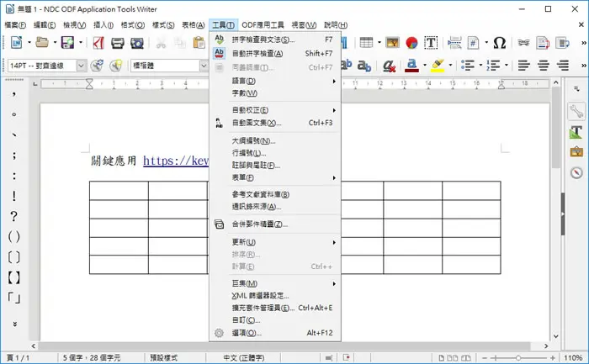Insert a chart using pie chart icon

pyautogui.click(x=411, y=43)
